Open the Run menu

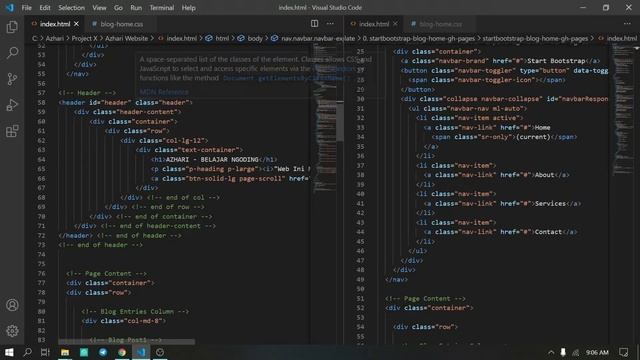click(136, 8)
